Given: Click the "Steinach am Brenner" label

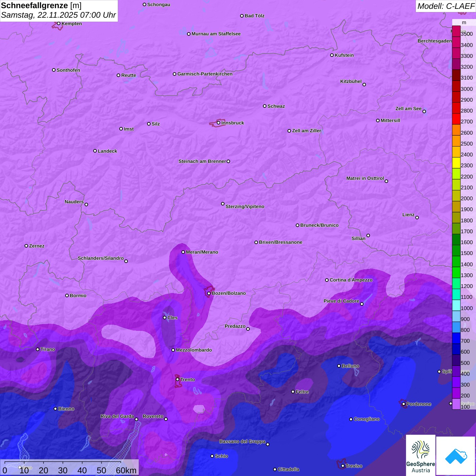Looking at the screenshot, I should click(x=202, y=161).
